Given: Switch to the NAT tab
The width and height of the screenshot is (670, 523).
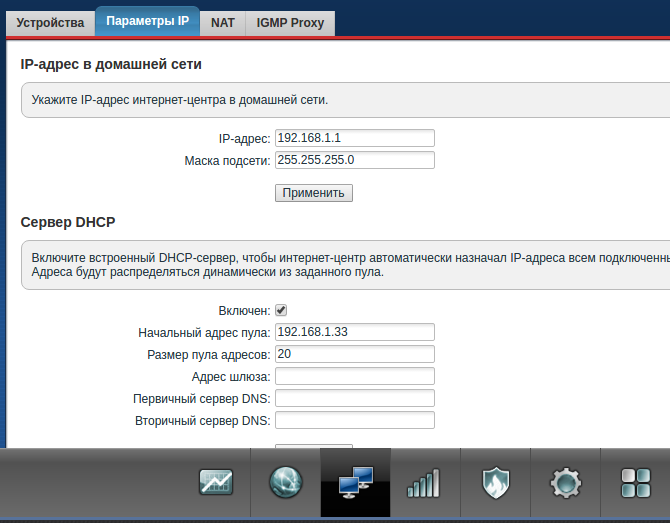Looking at the screenshot, I should click(x=223, y=23).
